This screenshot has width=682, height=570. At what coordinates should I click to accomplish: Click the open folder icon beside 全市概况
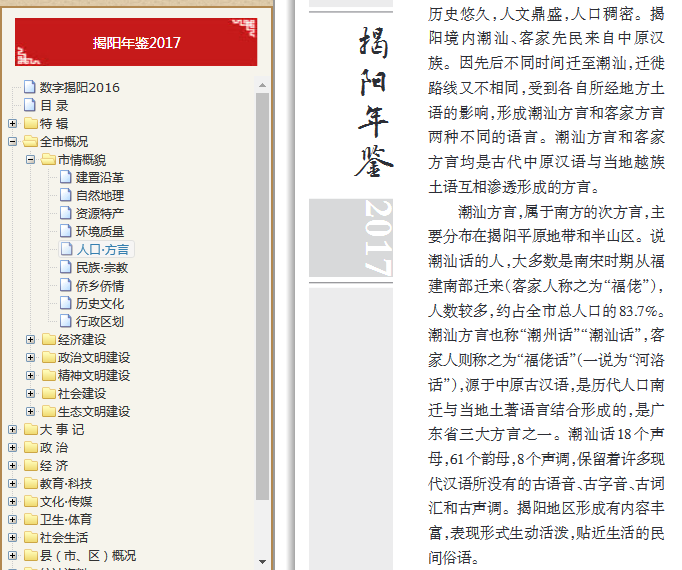[30, 141]
